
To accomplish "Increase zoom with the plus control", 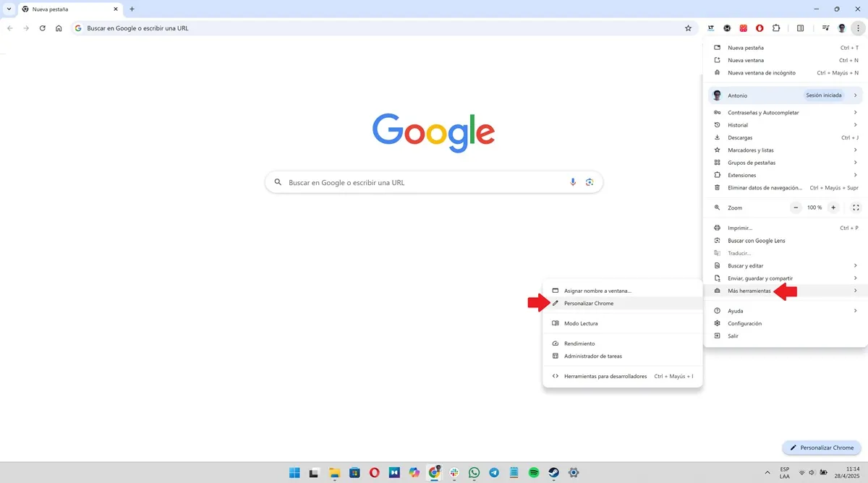I will [x=833, y=208].
